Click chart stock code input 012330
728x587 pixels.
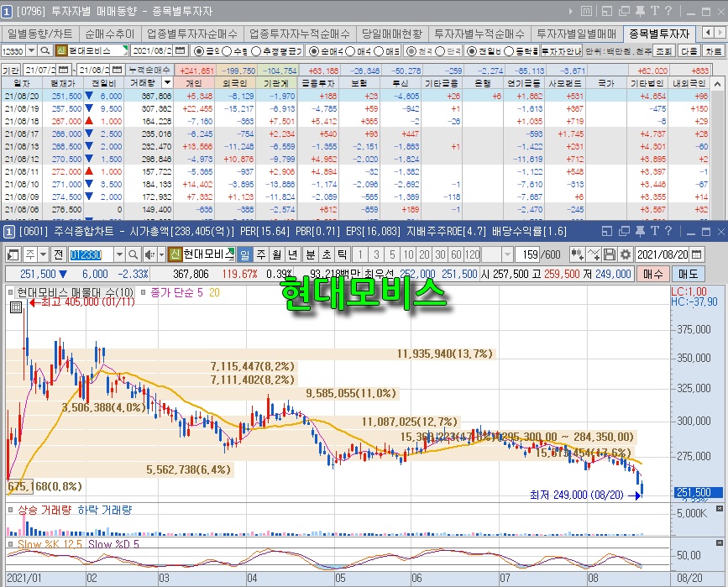pos(92,254)
